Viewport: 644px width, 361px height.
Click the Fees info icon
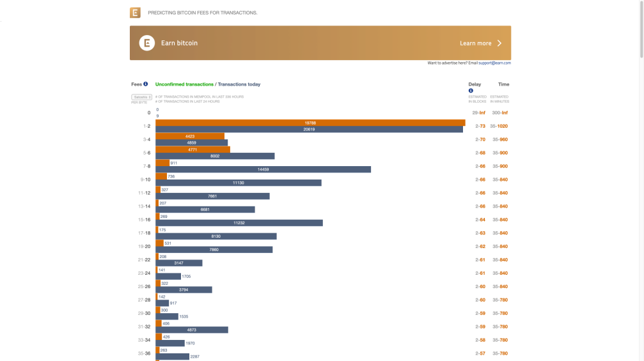click(x=145, y=84)
